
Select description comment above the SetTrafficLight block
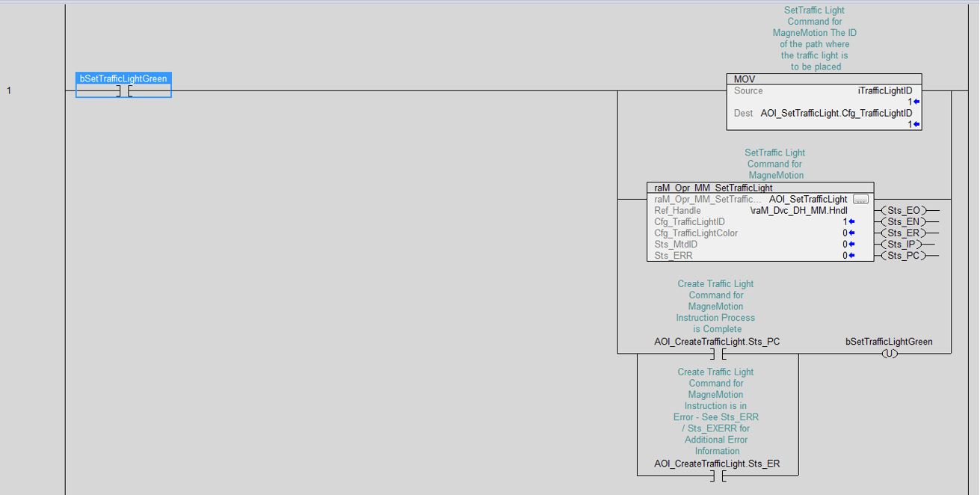click(774, 164)
